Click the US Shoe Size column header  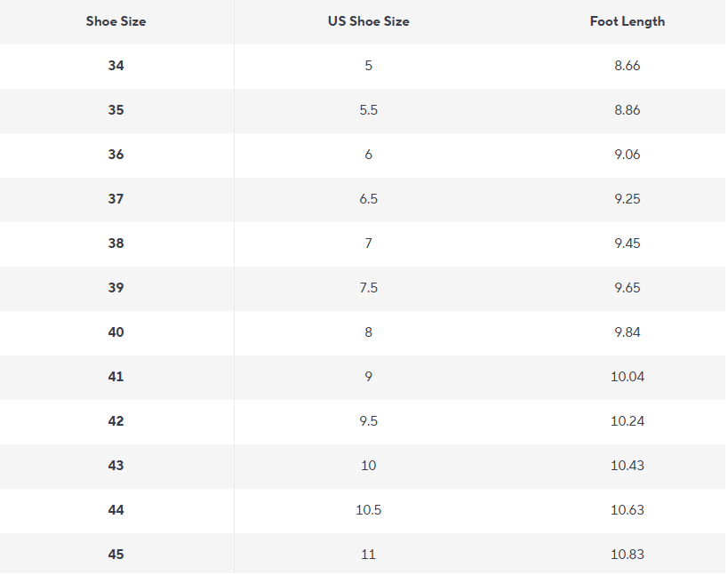pyautogui.click(x=369, y=21)
